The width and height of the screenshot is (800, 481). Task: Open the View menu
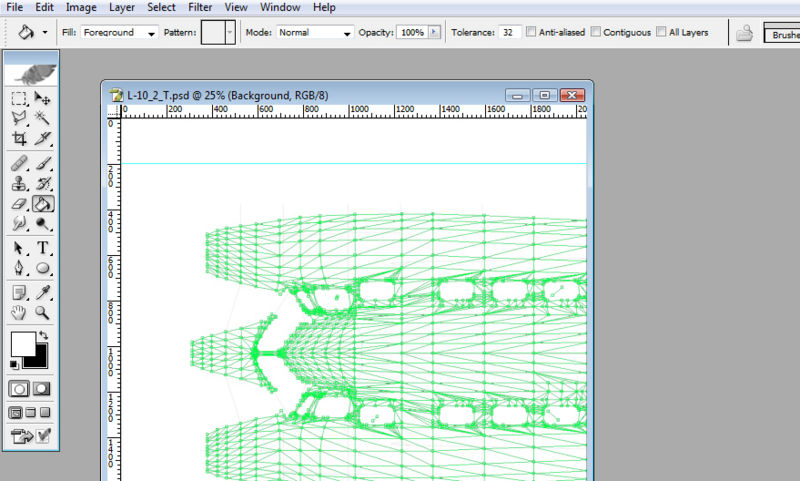(236, 7)
